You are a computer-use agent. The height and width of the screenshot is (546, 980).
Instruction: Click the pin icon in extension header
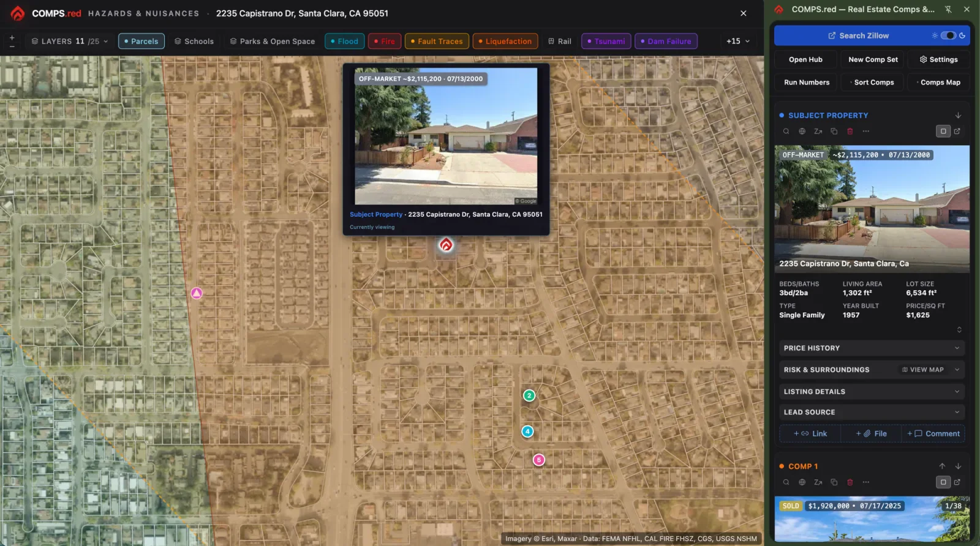[x=948, y=9]
